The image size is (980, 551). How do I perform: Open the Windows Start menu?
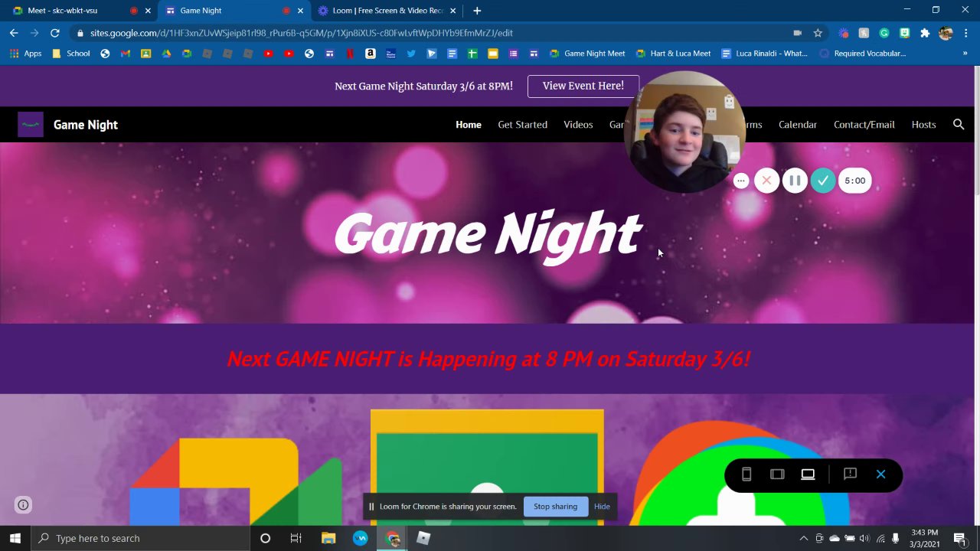pyautogui.click(x=15, y=538)
